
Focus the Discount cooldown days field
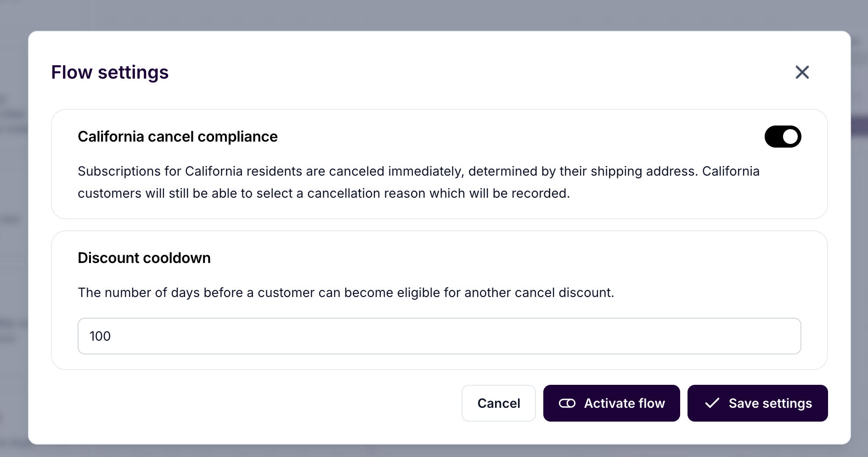440,336
